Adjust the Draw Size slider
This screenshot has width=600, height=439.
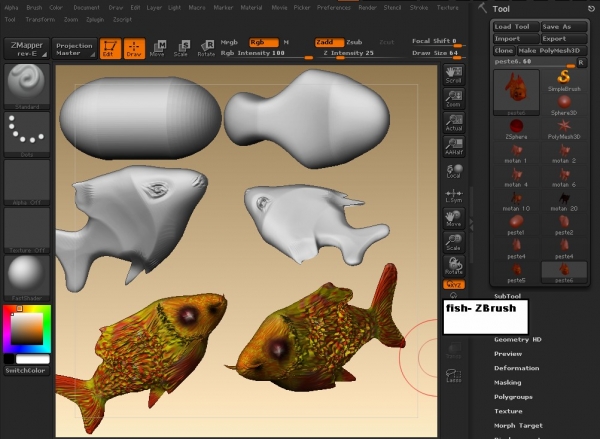(x=437, y=54)
